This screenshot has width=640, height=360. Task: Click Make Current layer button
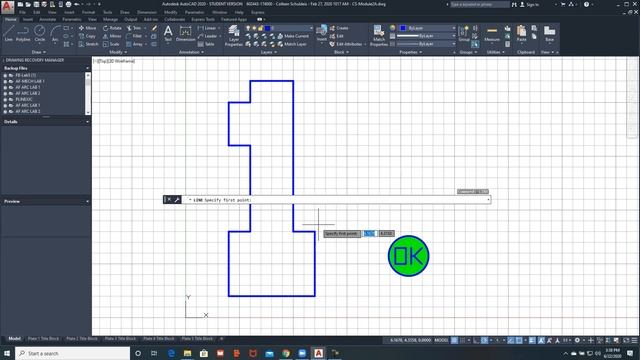(293, 36)
